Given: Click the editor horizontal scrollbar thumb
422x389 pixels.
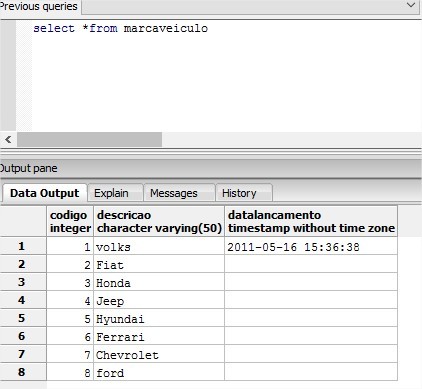Looking at the screenshot, I should pos(90,139).
